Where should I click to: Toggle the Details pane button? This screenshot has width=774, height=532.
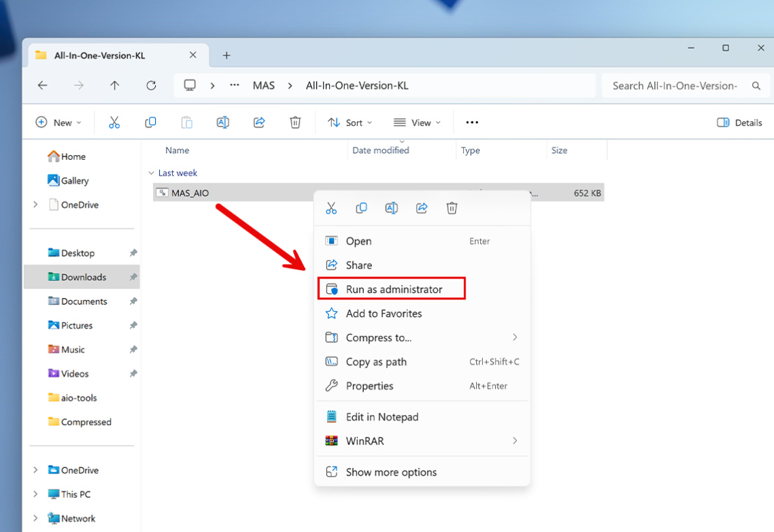(x=739, y=122)
